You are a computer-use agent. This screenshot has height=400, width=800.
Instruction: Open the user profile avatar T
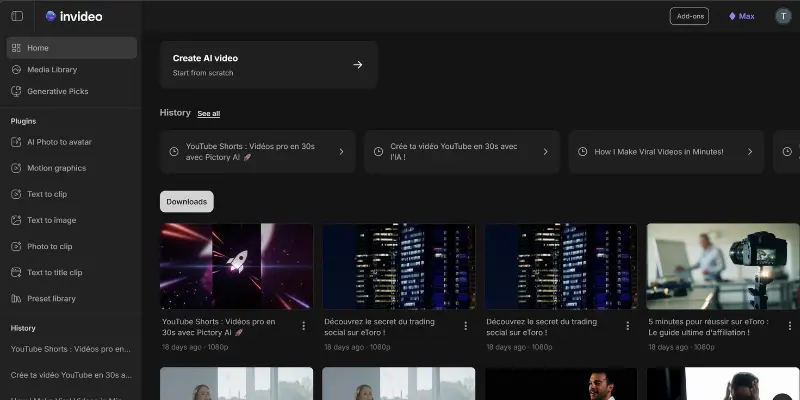783,16
